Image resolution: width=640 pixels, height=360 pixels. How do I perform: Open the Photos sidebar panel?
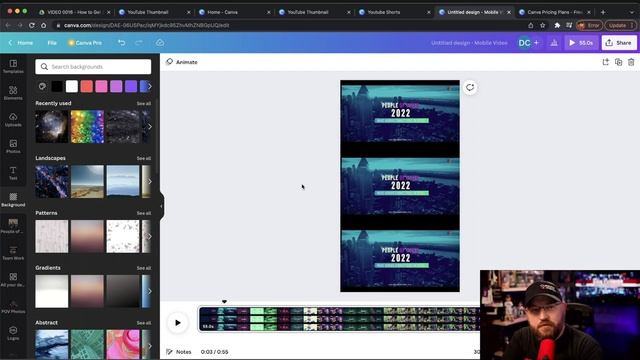pos(13,146)
